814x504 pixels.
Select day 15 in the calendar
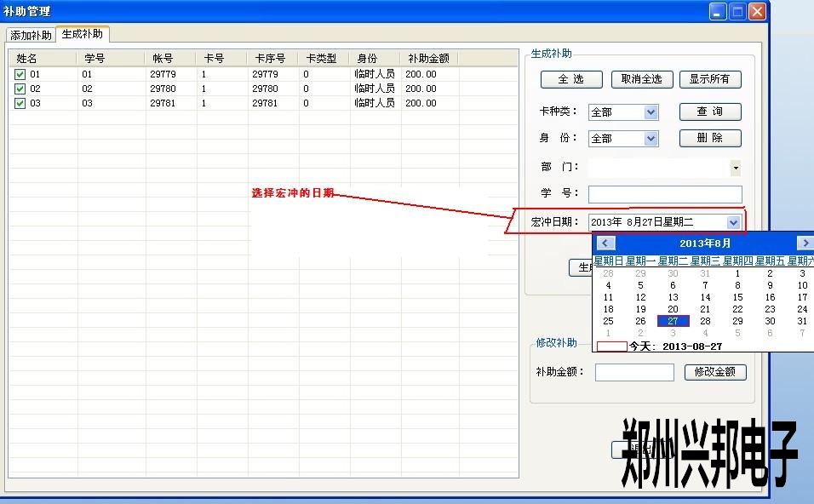pos(737,297)
